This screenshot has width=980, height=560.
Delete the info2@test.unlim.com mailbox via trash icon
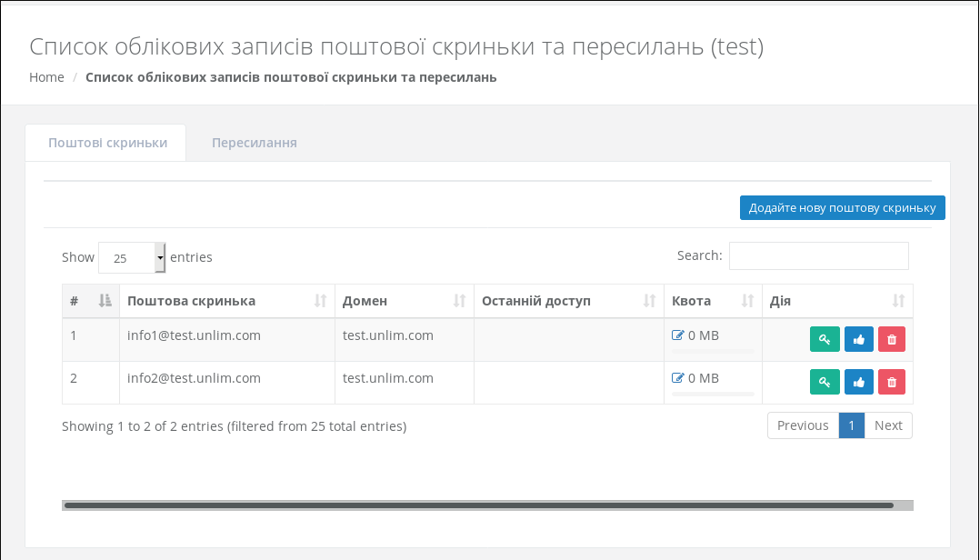pos(892,383)
